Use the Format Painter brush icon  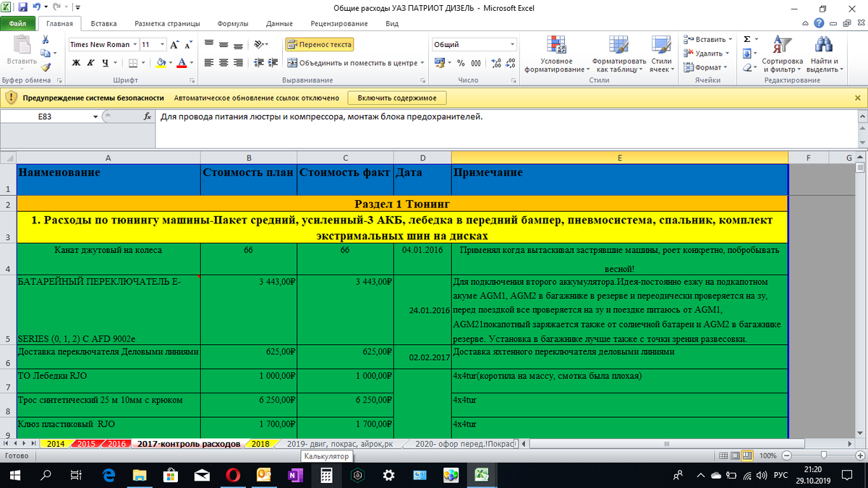[x=45, y=66]
